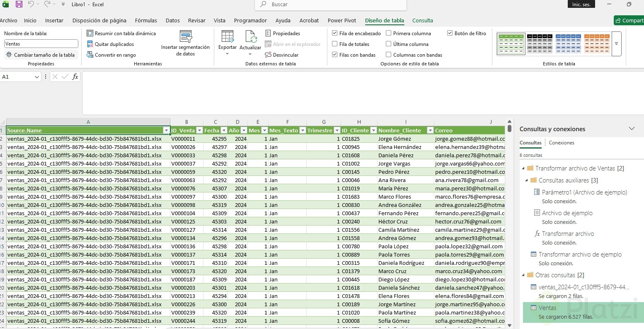Click the Desvincular icon
The image size is (644, 329).
point(268,55)
